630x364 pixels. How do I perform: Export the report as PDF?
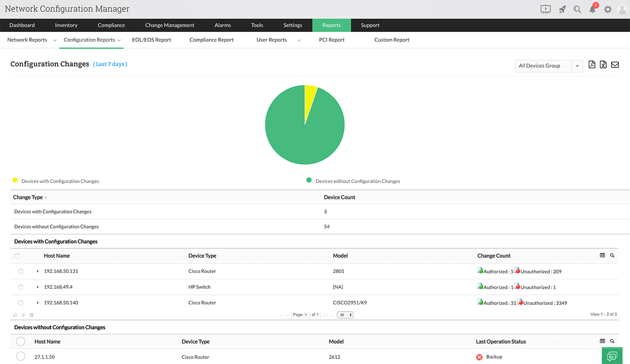point(592,64)
